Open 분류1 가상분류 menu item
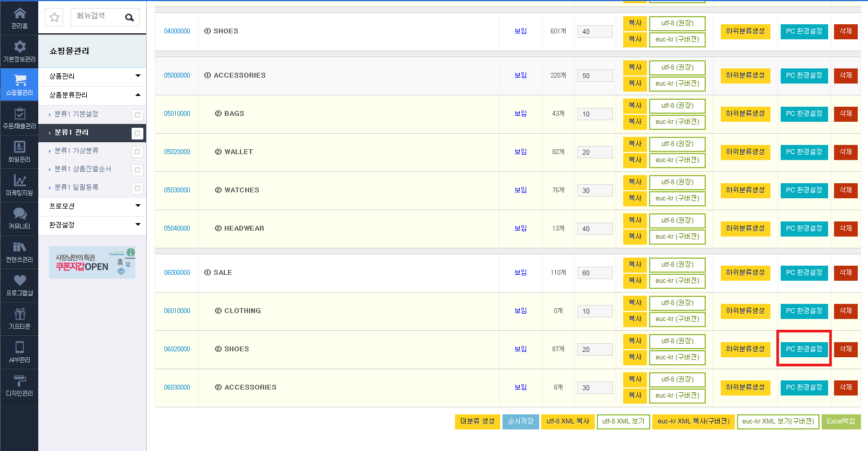The image size is (868, 451). point(77,150)
